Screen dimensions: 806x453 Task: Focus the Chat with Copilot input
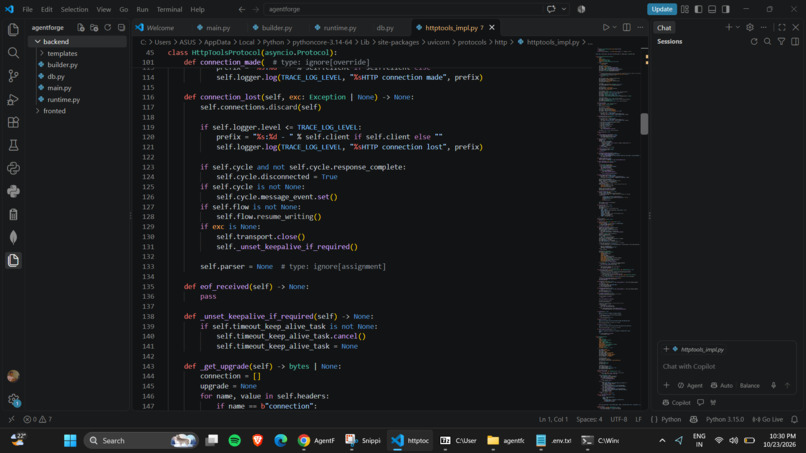pyautogui.click(x=727, y=367)
